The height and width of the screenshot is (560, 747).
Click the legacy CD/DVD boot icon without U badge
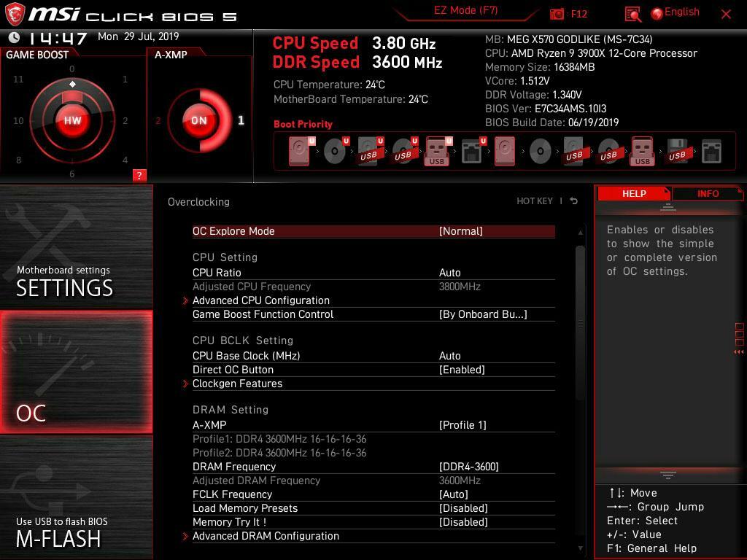(x=541, y=151)
